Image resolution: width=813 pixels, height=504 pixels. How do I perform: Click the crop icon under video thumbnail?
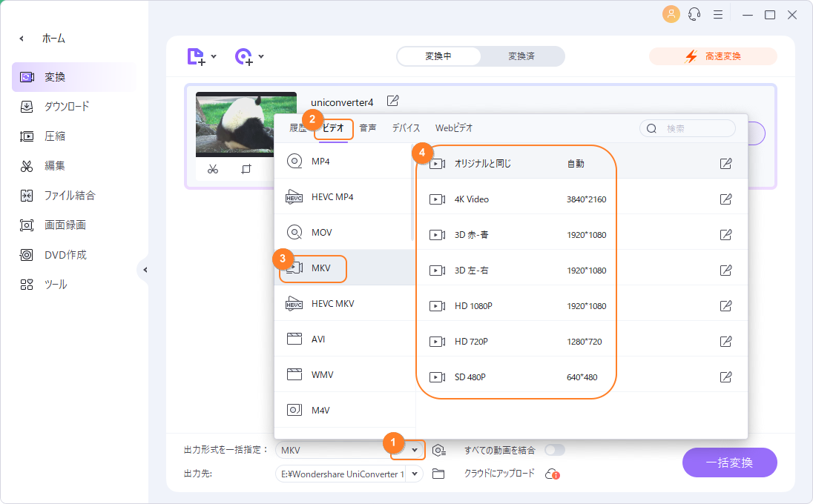(246, 170)
